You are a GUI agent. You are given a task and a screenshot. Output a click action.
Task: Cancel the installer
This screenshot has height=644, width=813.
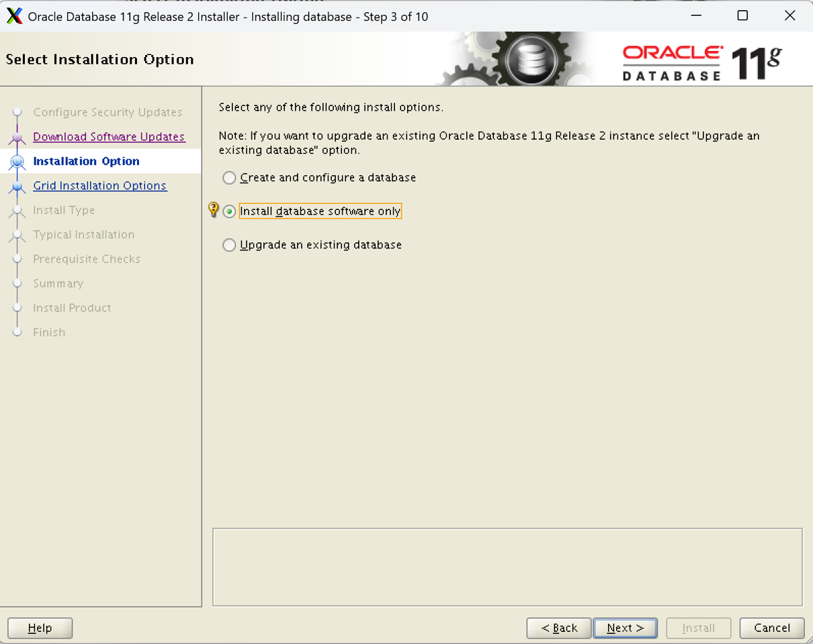coord(772,628)
